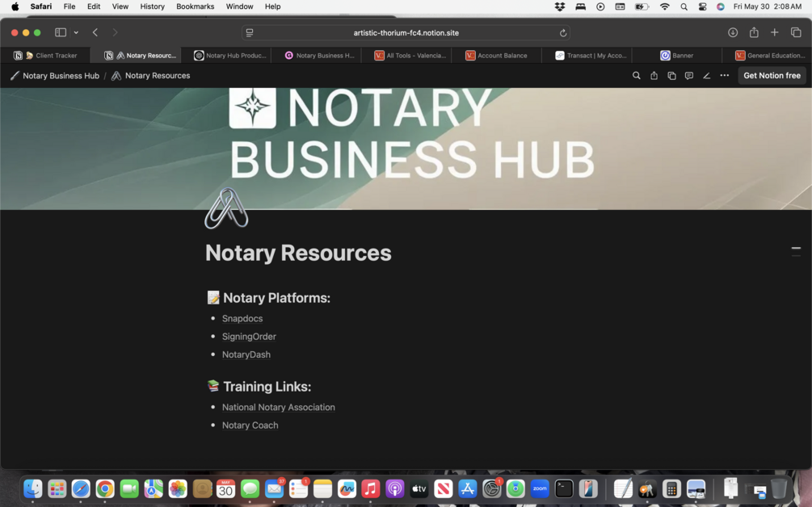The width and height of the screenshot is (812, 507).
Task: Open Calculator from the Dock
Action: (671, 488)
